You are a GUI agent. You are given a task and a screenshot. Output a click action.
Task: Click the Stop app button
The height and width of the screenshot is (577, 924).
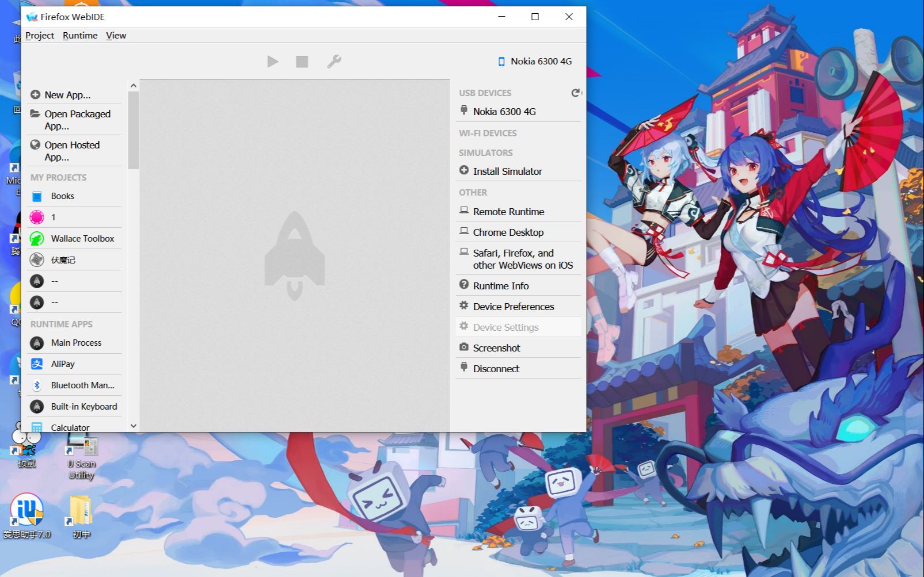point(302,62)
